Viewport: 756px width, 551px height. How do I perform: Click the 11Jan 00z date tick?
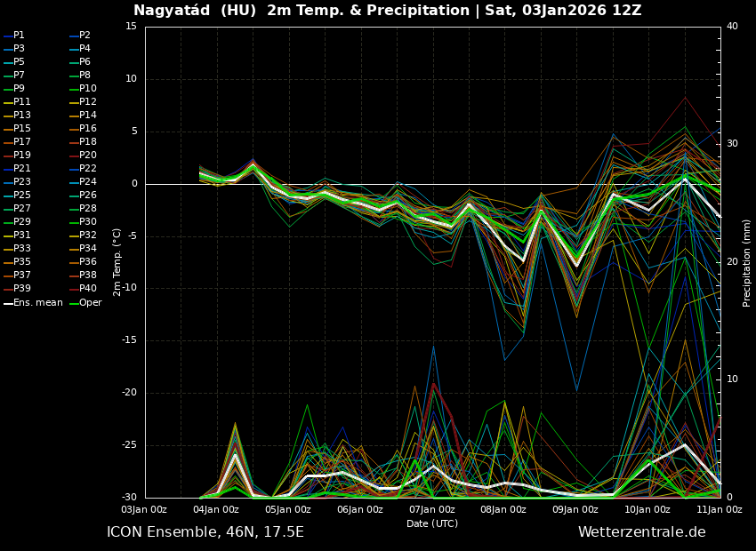pyautogui.click(x=719, y=509)
